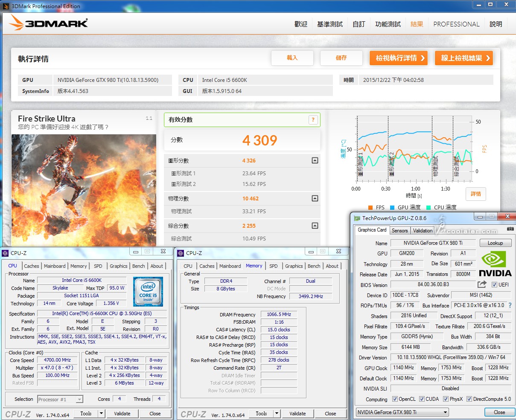Click the Memory CPU-Z window title icon
Viewport: 516px width, 420px height.
[x=181, y=253]
